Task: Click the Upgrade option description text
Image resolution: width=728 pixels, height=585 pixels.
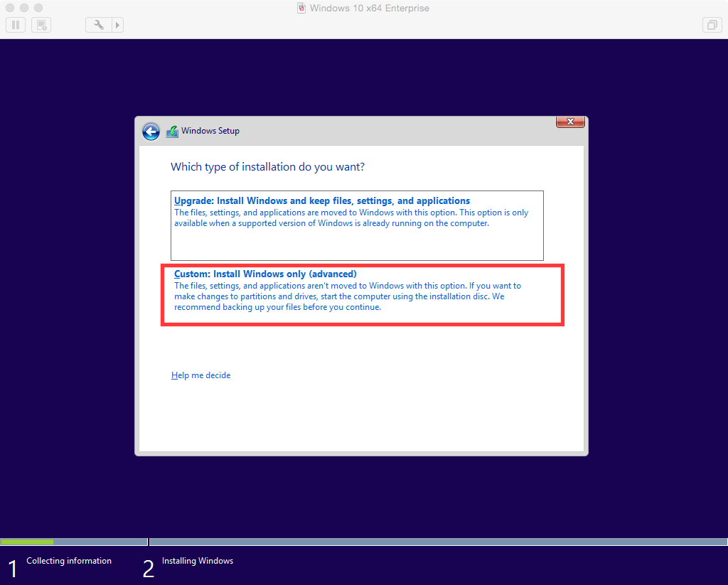Action: [351, 218]
